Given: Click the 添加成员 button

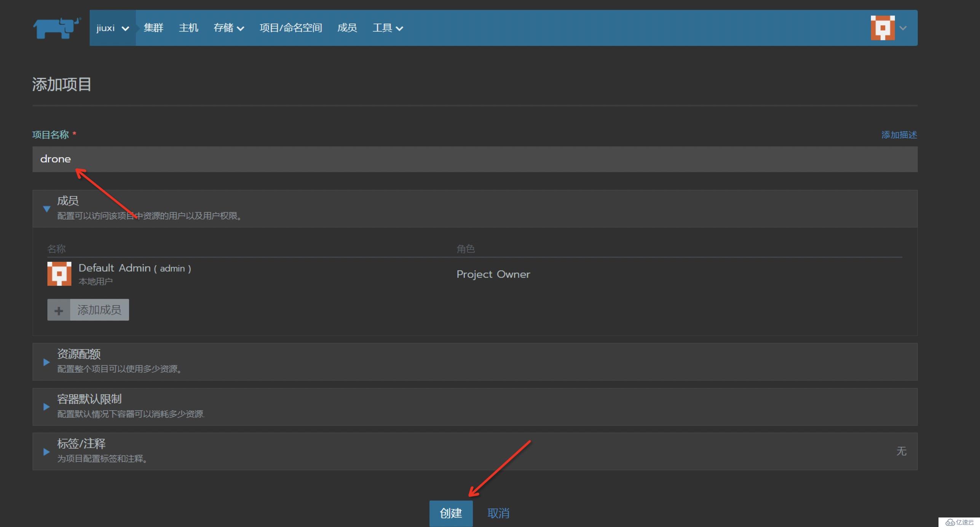Looking at the screenshot, I should point(88,310).
